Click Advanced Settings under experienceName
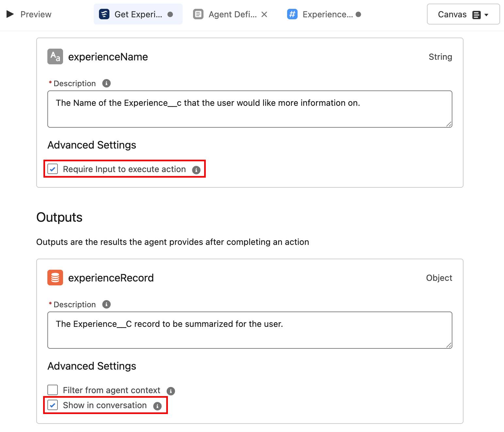Image resolution: width=504 pixels, height=432 pixels. (92, 145)
